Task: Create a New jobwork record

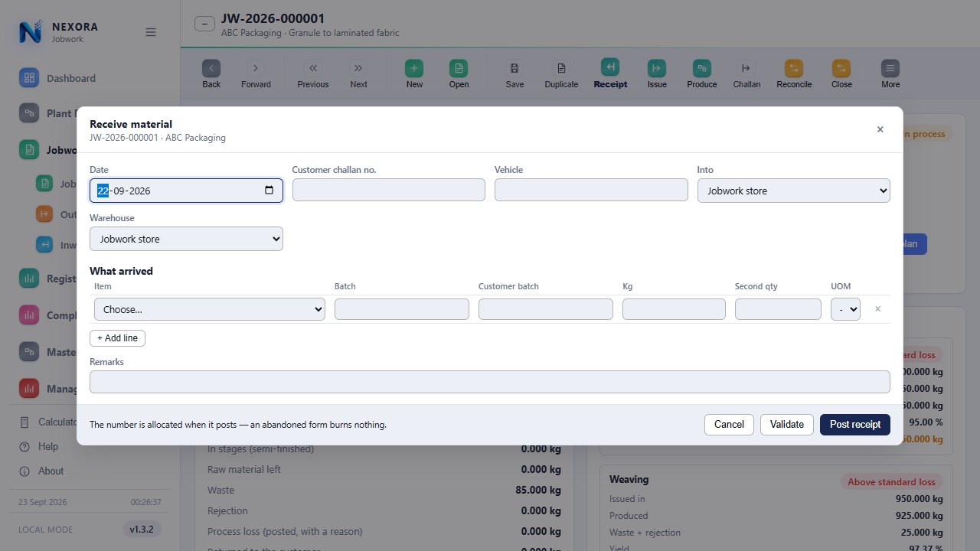Action: tap(414, 68)
